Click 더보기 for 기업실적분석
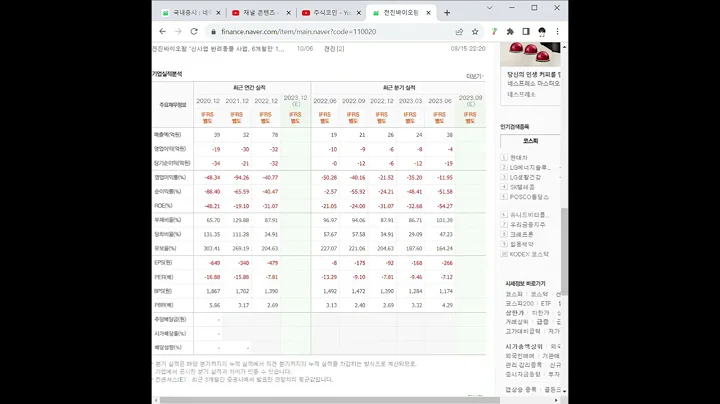The height and width of the screenshot is (404, 720). [x=475, y=76]
